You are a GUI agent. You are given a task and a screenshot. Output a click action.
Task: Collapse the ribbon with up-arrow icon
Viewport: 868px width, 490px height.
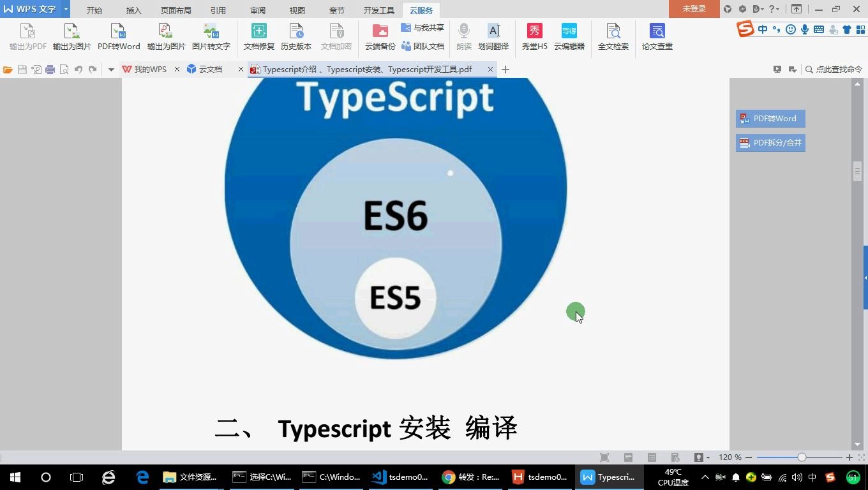tap(797, 9)
